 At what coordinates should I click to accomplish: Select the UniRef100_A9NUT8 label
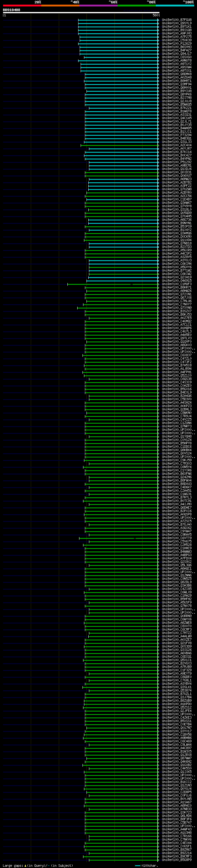click(x=176, y=61)
